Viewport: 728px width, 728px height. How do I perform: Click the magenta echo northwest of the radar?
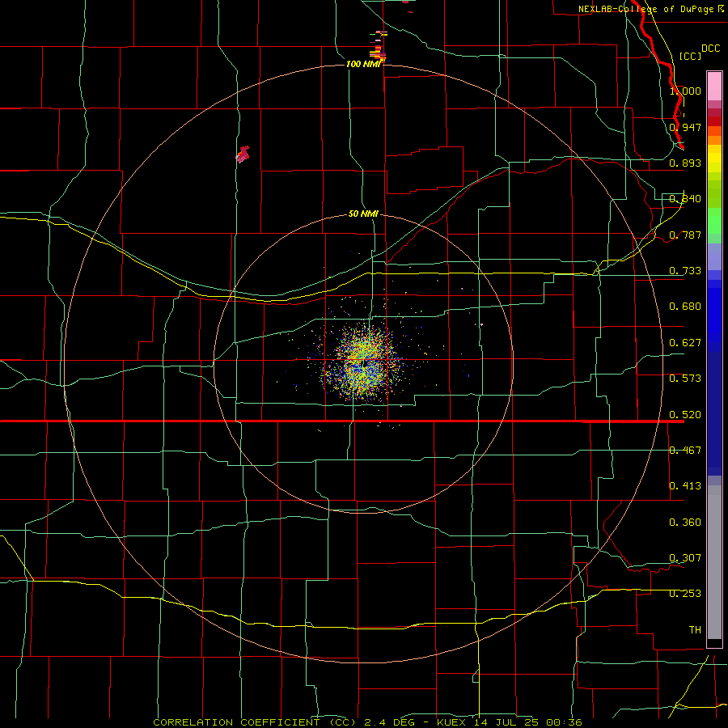pos(243,154)
